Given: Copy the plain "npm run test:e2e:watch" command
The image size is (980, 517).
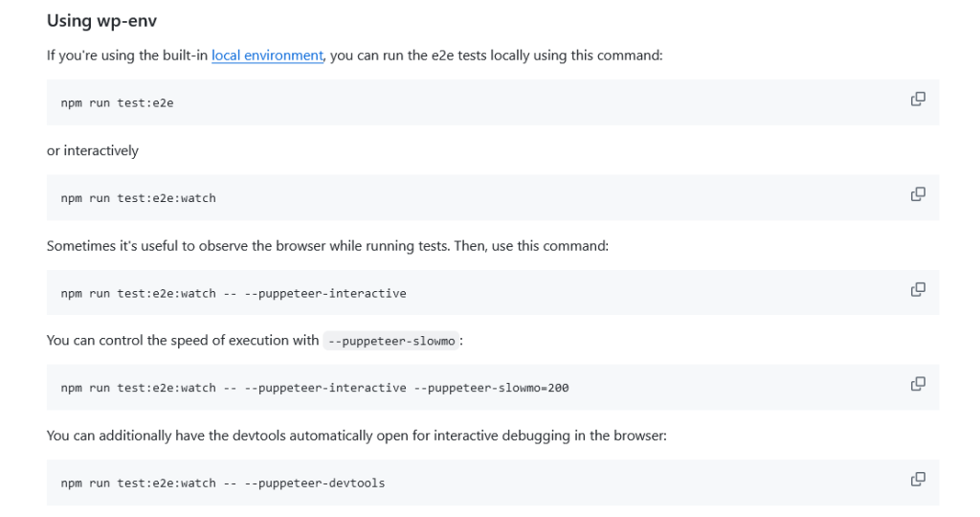Looking at the screenshot, I should (x=918, y=194).
